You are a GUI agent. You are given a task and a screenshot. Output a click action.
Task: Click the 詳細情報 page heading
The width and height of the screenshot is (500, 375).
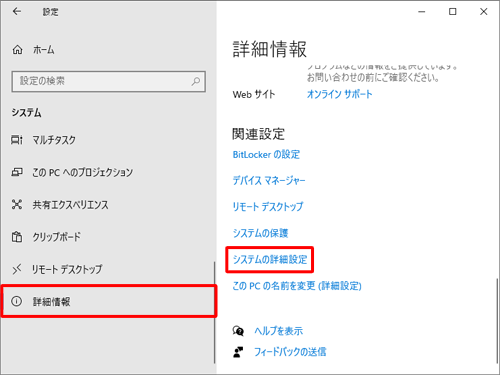click(x=269, y=49)
